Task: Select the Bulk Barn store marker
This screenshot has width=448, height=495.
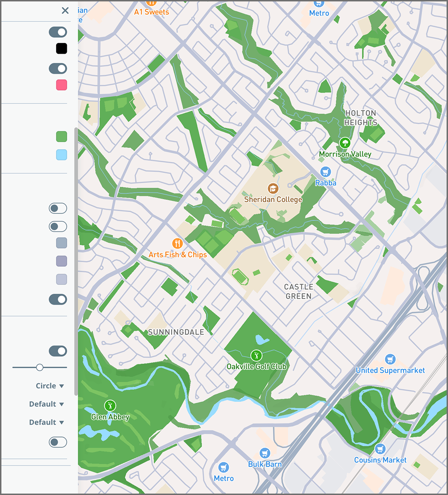Action: click(265, 453)
